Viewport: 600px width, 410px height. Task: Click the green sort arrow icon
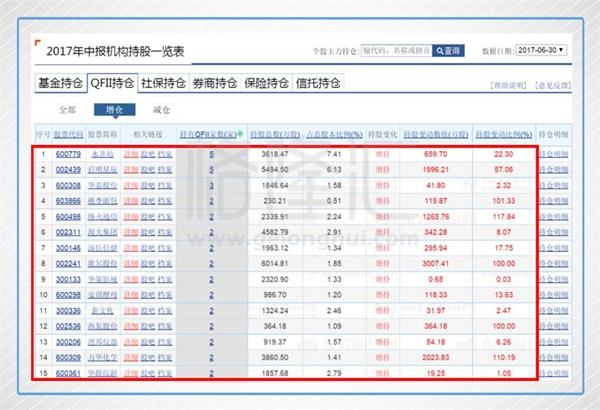click(x=241, y=134)
